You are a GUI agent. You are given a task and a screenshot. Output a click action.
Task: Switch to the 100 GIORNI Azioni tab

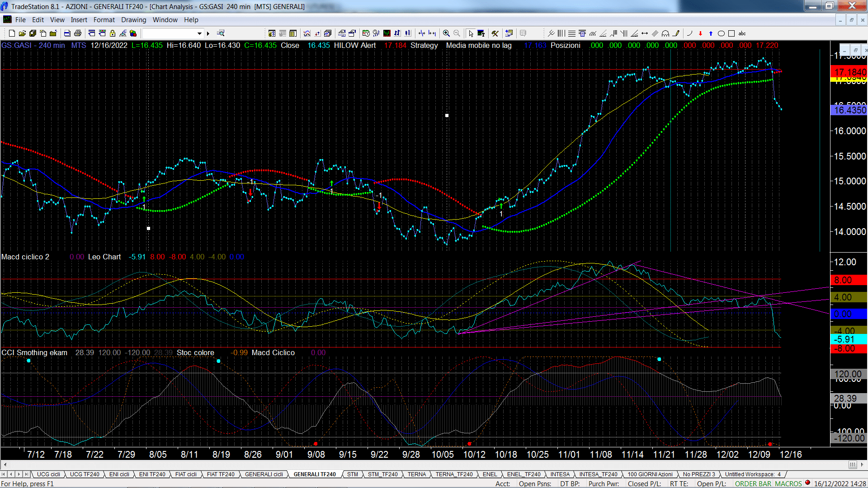point(650,474)
